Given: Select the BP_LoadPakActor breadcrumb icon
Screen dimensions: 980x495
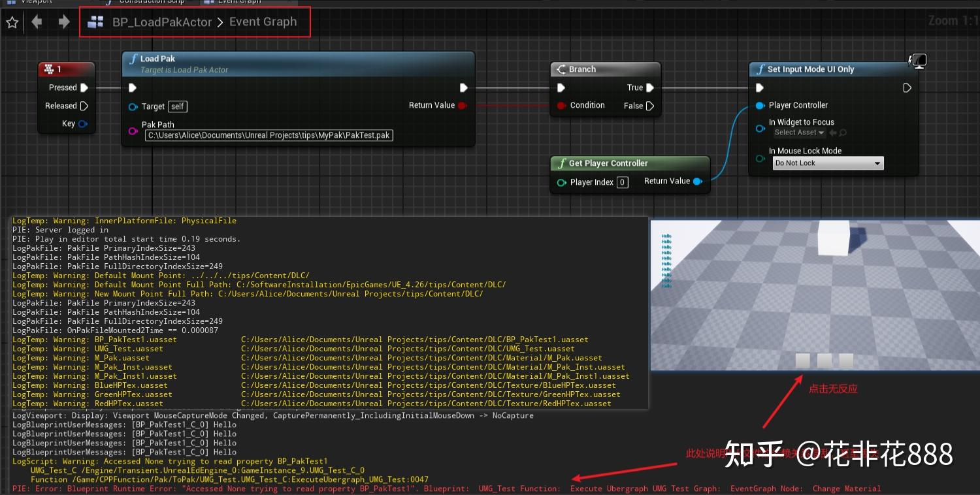Looking at the screenshot, I should [x=95, y=22].
